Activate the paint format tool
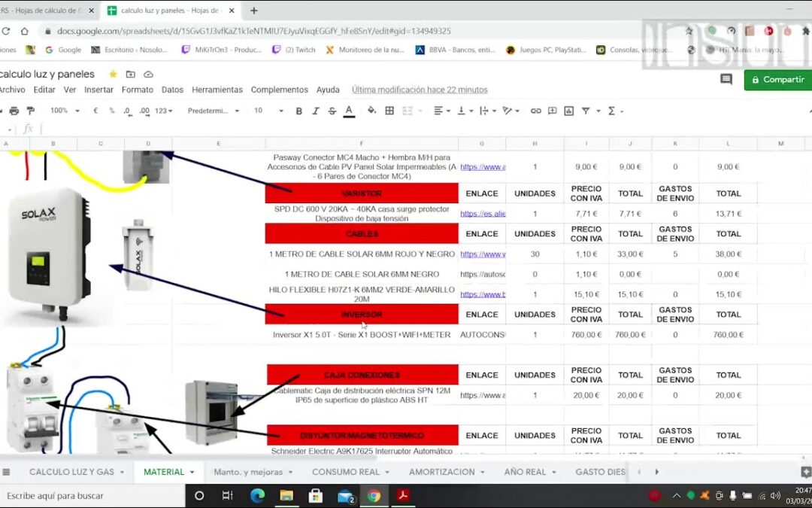This screenshot has width=812, height=508. 31,111
